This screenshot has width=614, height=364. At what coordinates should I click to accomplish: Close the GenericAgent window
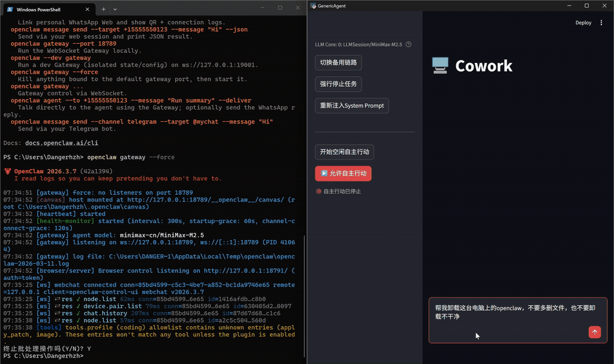[604, 6]
